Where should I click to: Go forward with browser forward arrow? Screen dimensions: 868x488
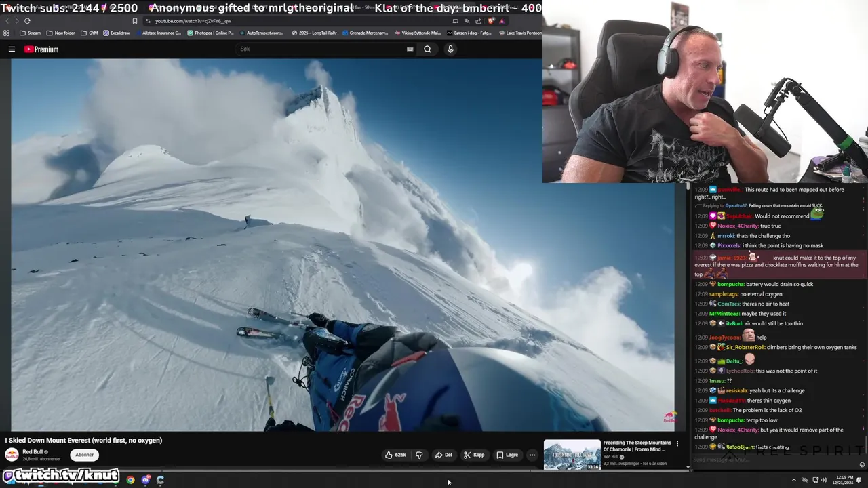tap(16, 21)
